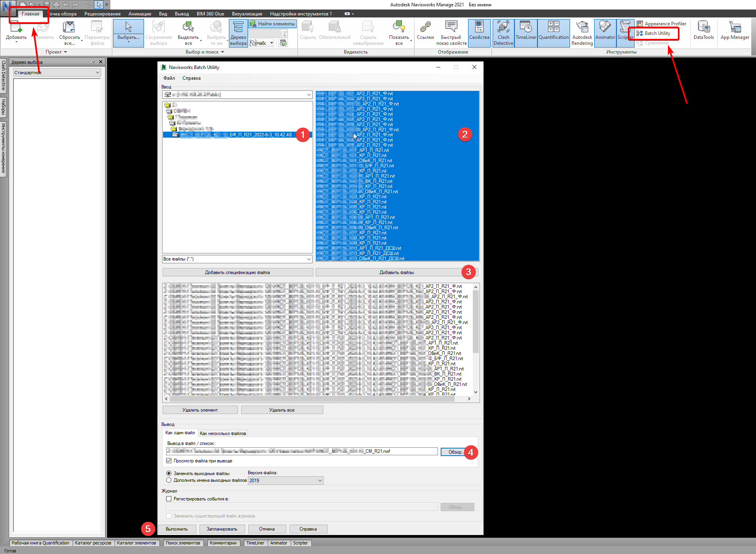Viewport: 756px width, 554px height.
Task: Open Справка menu in Batch Utility
Action: (x=191, y=78)
